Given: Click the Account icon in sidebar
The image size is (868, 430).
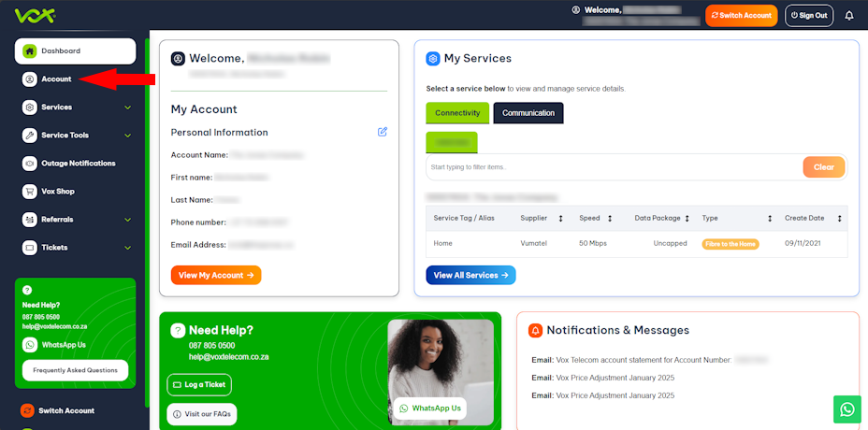Looking at the screenshot, I should 30,79.
